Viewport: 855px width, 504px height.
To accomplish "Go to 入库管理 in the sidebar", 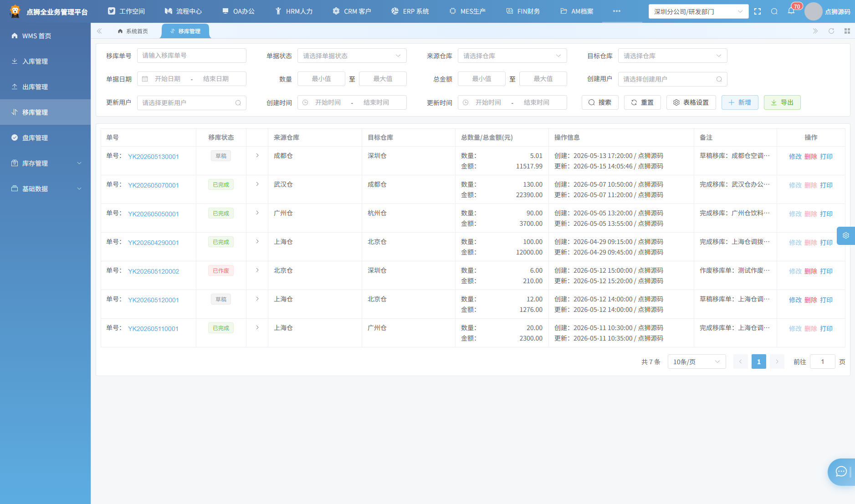I will click(46, 61).
